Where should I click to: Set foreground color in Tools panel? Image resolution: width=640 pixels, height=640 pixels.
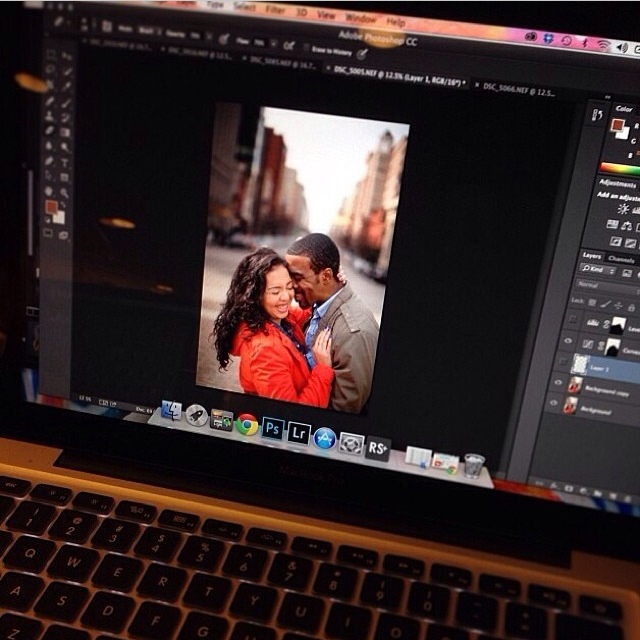click(x=51, y=207)
